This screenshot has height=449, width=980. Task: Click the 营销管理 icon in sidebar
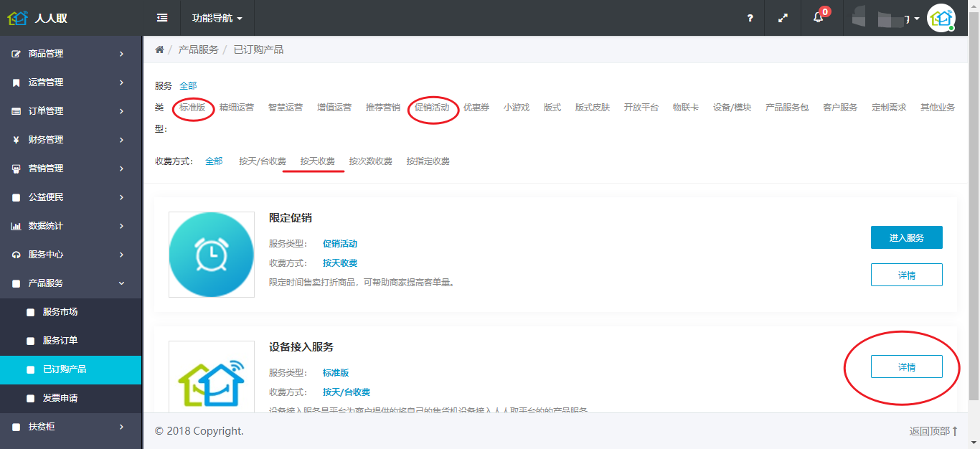[x=16, y=169]
